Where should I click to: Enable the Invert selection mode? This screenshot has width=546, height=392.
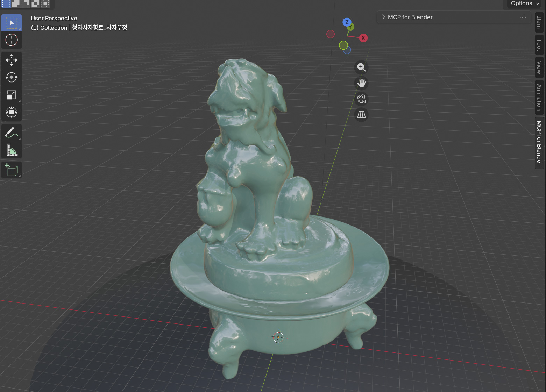click(35, 4)
